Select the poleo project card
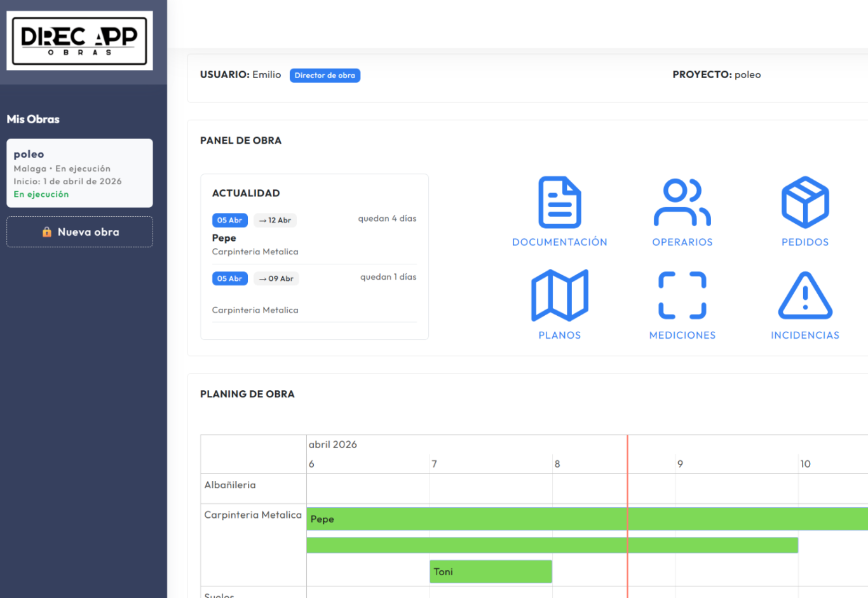The width and height of the screenshot is (868, 598). (x=79, y=173)
